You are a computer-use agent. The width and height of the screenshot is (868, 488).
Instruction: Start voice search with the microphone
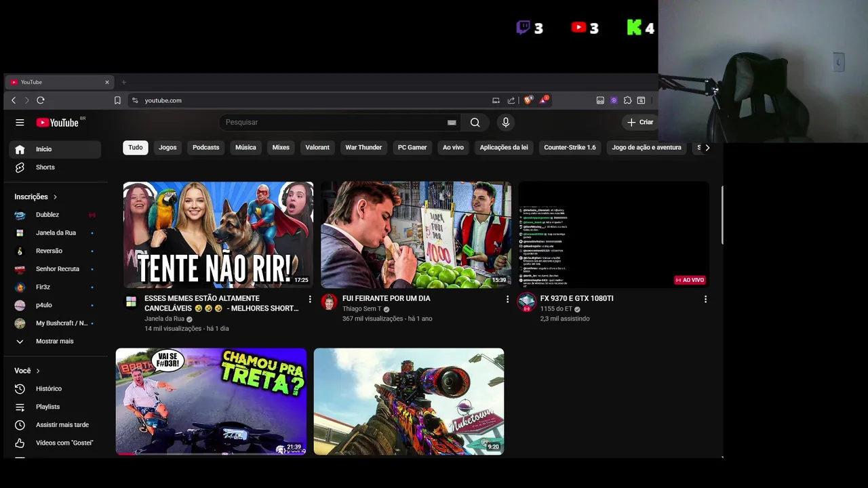click(505, 123)
